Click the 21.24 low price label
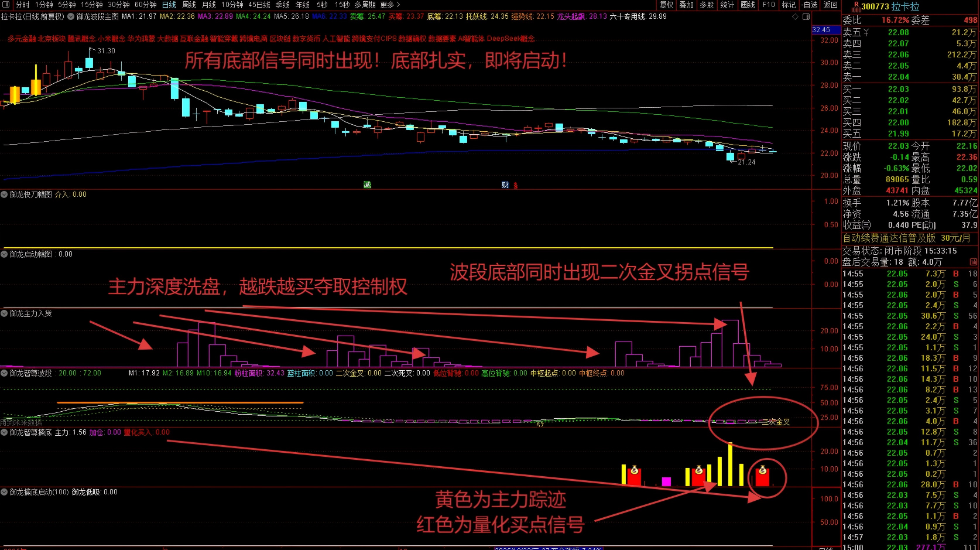 point(746,162)
